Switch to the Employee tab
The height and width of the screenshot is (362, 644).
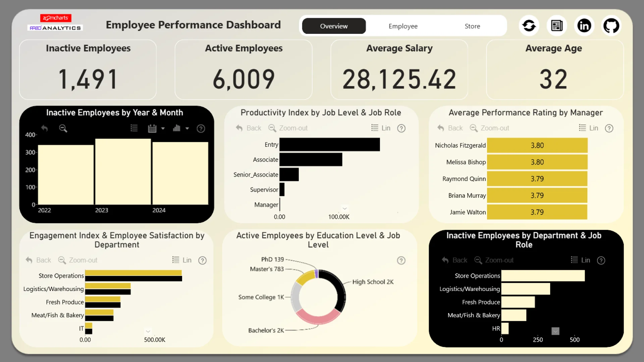point(403,26)
